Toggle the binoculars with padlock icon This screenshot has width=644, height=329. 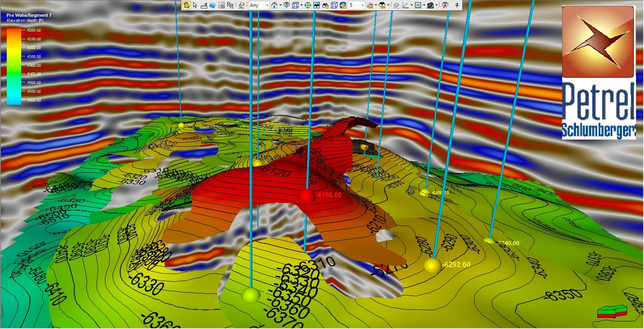[325, 5]
